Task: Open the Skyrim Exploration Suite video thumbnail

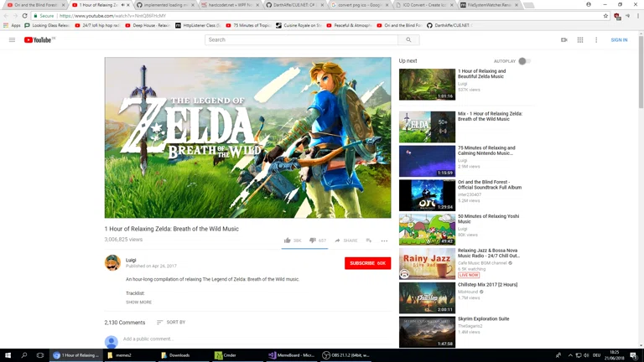Action: click(427, 331)
